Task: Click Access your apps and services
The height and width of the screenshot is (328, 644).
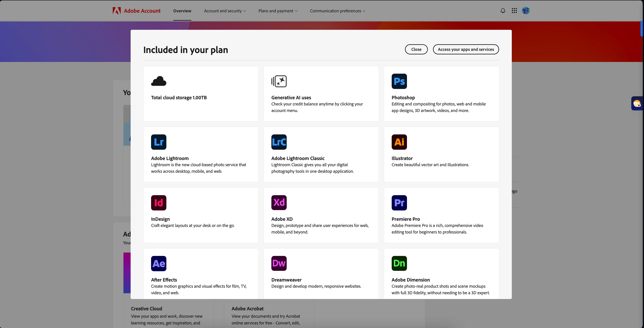Action: click(x=466, y=49)
